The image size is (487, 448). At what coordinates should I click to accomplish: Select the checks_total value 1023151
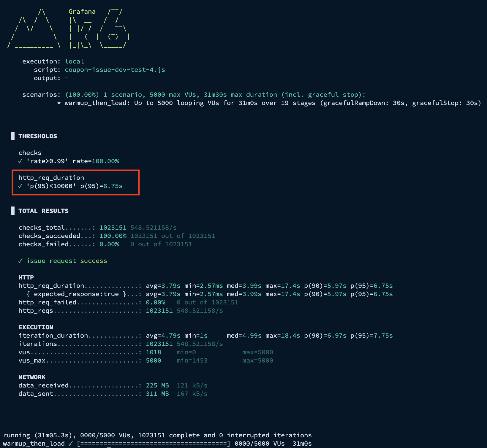pyautogui.click(x=113, y=228)
